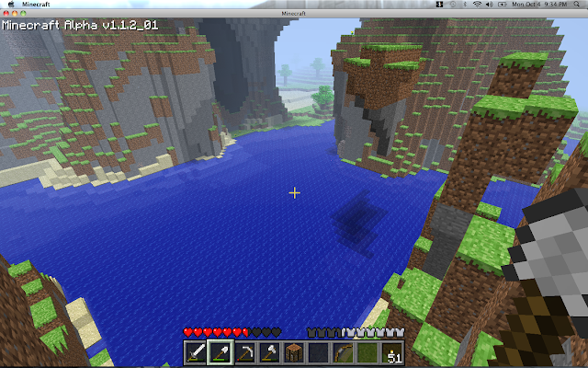
Task: Click the Minecraft Alpha v1.1.2_01 version text
Action: click(80, 25)
